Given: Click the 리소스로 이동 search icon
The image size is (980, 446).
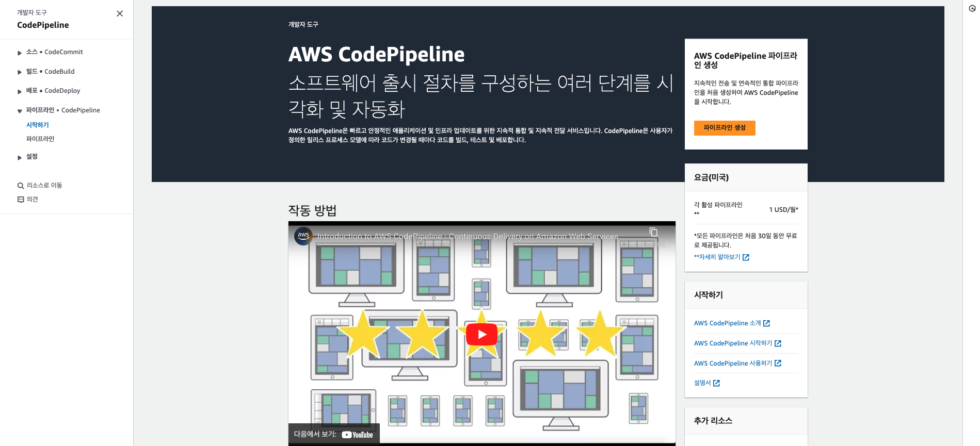Looking at the screenshot, I should [21, 186].
